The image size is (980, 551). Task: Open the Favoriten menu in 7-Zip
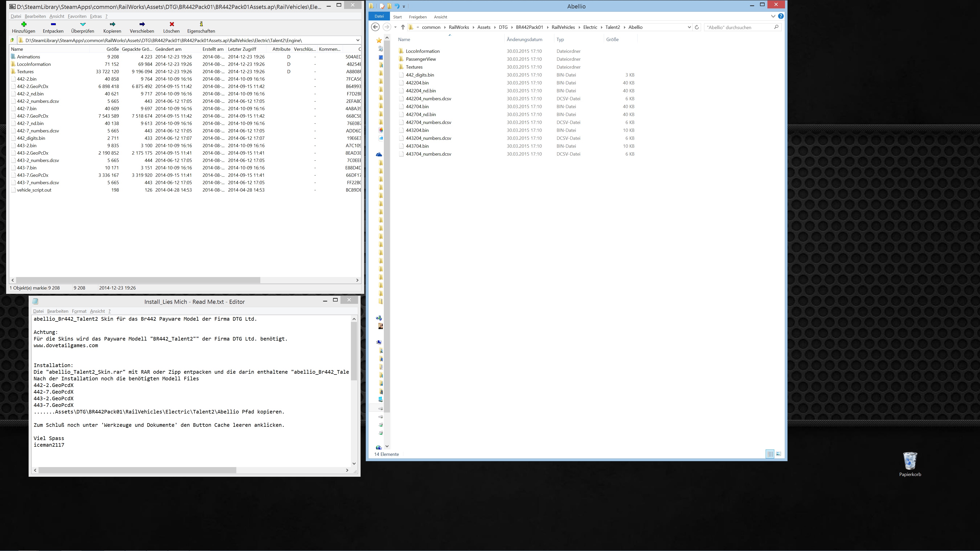tap(77, 16)
